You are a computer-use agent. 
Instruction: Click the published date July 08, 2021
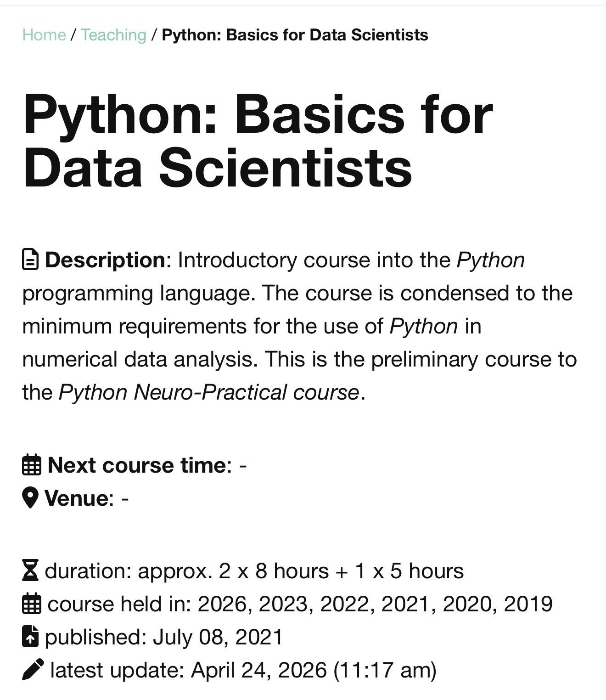218,637
